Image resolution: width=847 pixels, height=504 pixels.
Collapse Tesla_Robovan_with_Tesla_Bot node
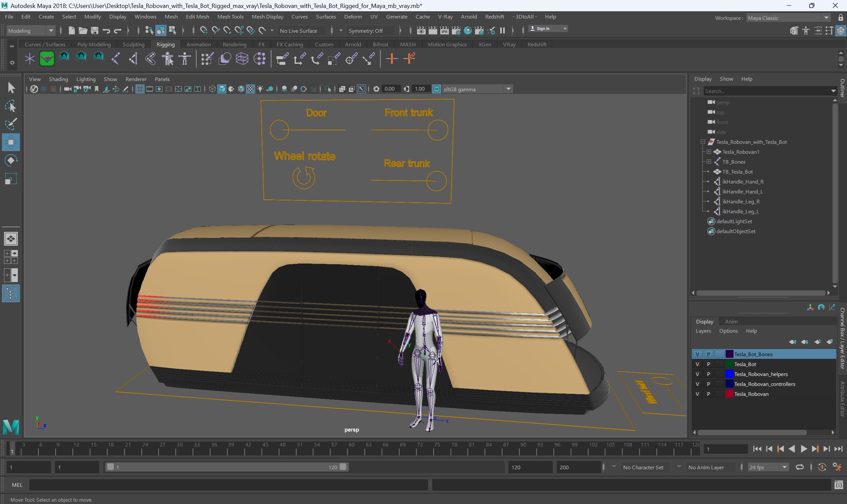[703, 142]
